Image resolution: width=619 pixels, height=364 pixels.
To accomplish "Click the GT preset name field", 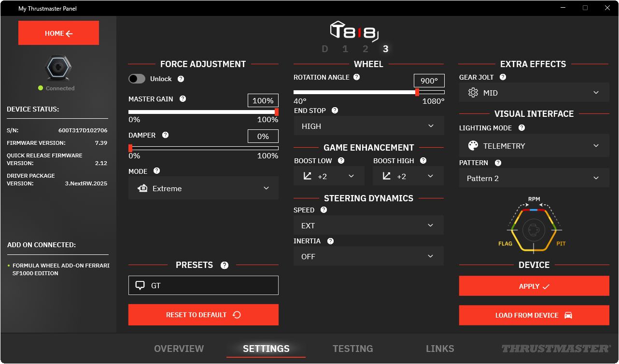I will tap(203, 285).
